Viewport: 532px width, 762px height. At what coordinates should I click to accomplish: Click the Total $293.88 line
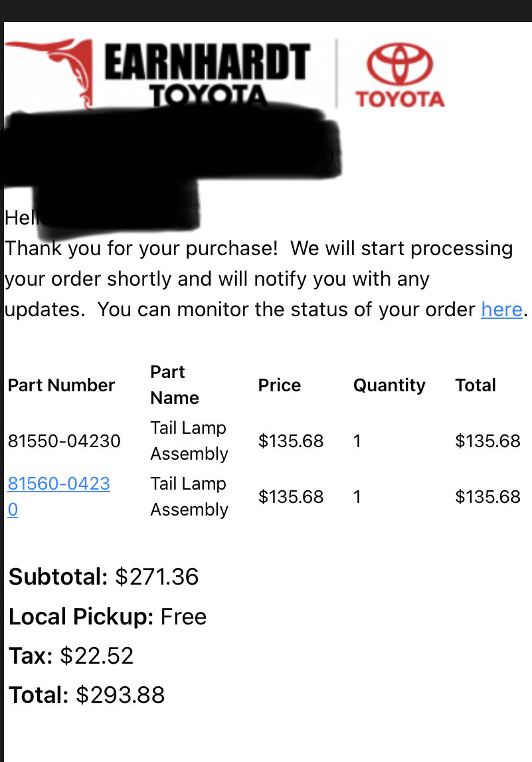point(86,695)
